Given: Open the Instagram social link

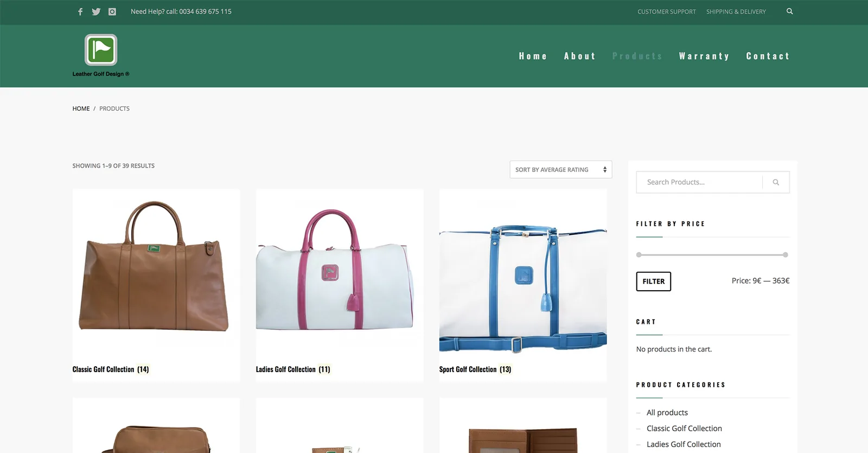Looking at the screenshot, I should [112, 11].
